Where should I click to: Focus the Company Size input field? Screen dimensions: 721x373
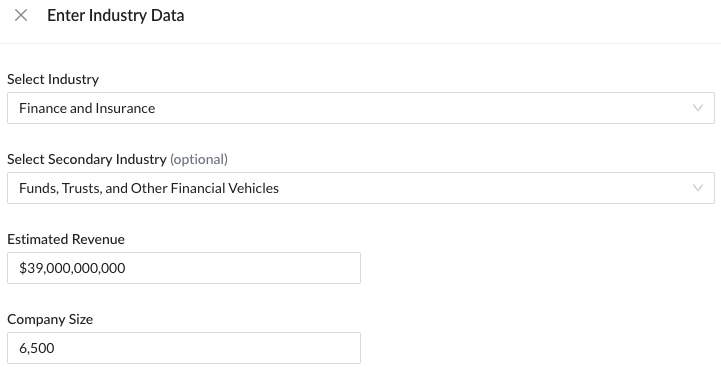coord(184,348)
